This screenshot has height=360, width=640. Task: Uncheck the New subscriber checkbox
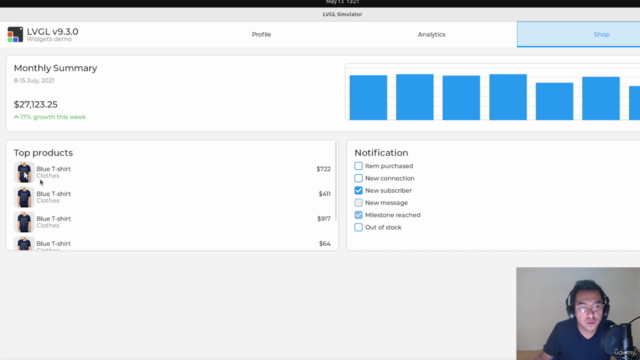(x=358, y=191)
